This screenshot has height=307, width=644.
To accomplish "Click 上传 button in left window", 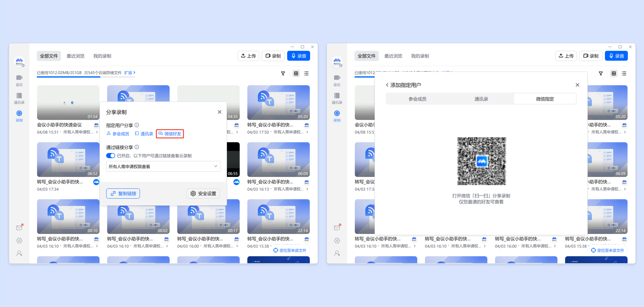I will tap(248, 56).
